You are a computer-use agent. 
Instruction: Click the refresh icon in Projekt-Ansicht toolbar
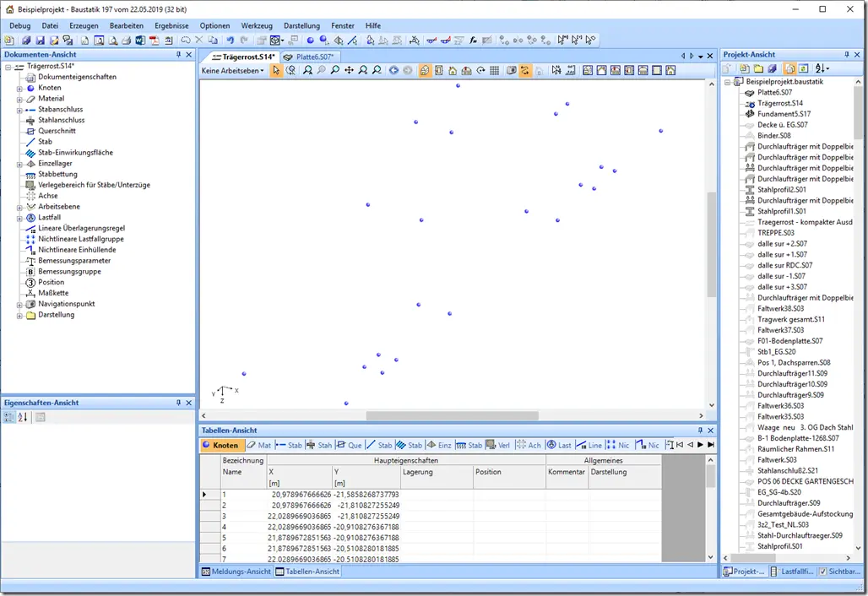point(803,68)
